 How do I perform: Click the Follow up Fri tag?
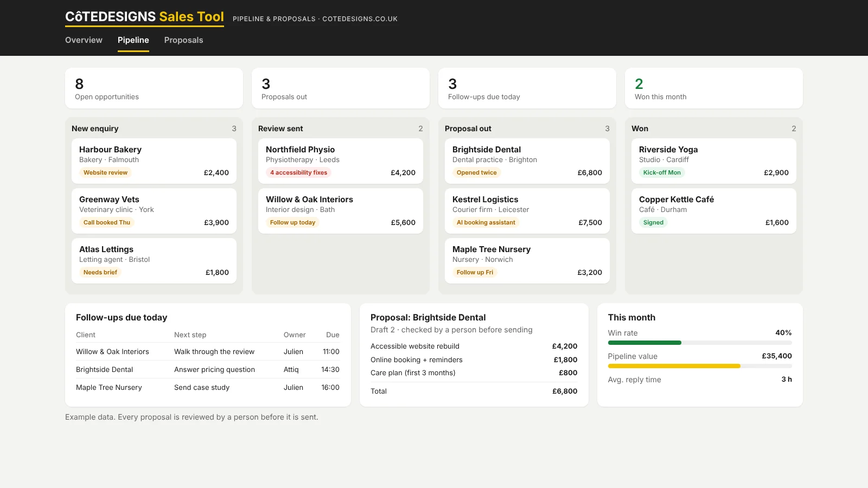click(475, 272)
